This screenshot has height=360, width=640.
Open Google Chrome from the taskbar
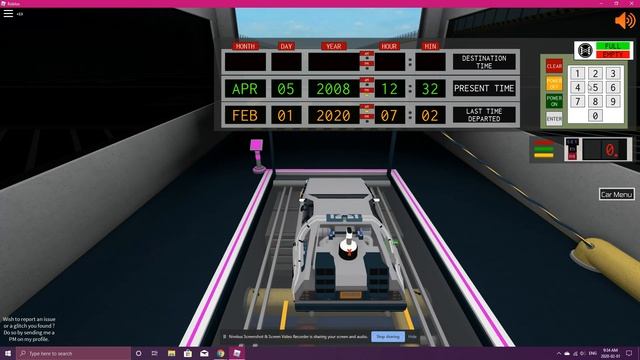tap(220, 353)
